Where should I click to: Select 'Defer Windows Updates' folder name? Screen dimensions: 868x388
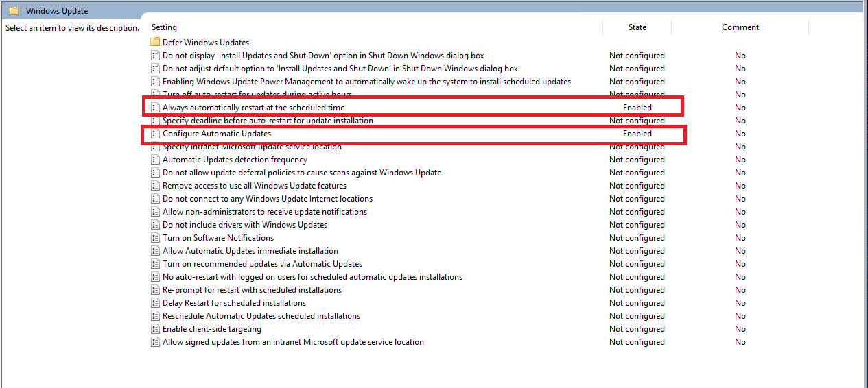coord(206,43)
